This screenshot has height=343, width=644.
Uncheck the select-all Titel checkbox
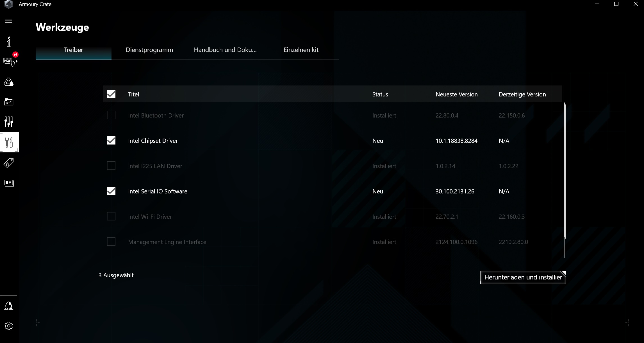(x=111, y=94)
